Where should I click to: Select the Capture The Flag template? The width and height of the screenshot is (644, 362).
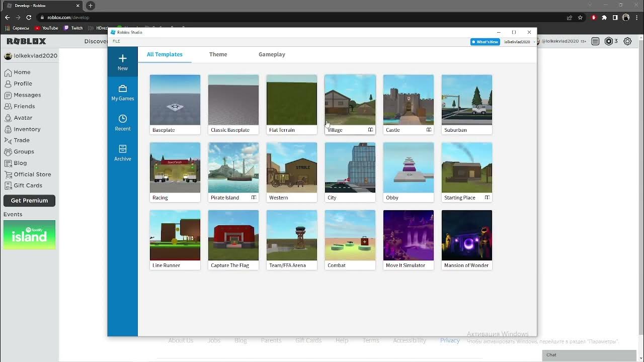233,240
